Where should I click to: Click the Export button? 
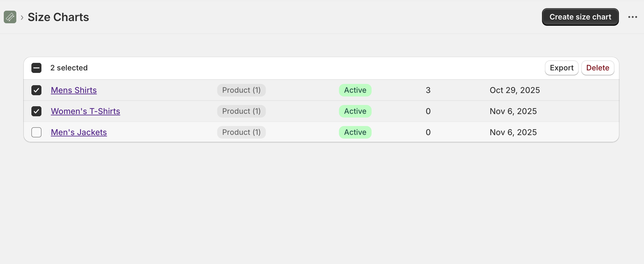[561, 68]
